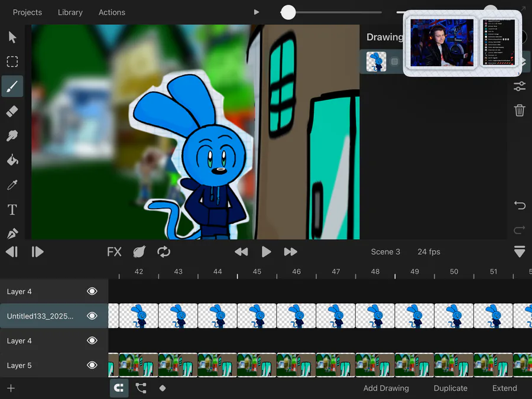Open the Projects menu
Screen dimensions: 532x399
(x=27, y=12)
